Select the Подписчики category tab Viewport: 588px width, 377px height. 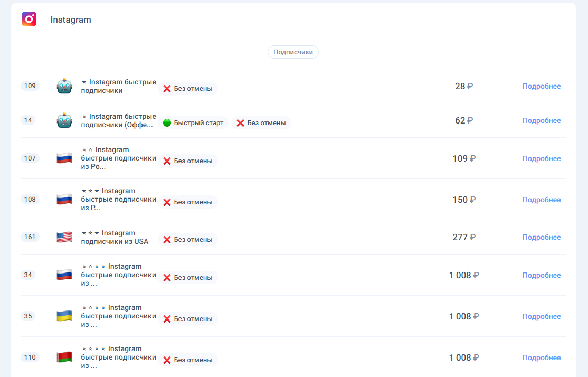coord(293,52)
